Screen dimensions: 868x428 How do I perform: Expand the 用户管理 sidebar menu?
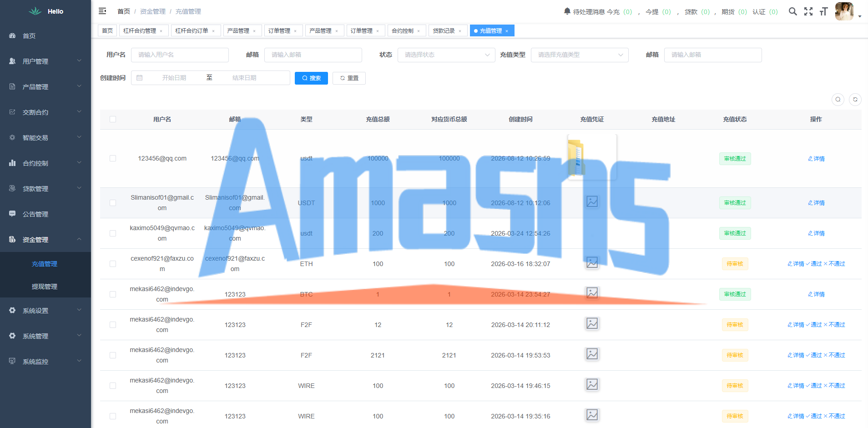pyautogui.click(x=45, y=61)
